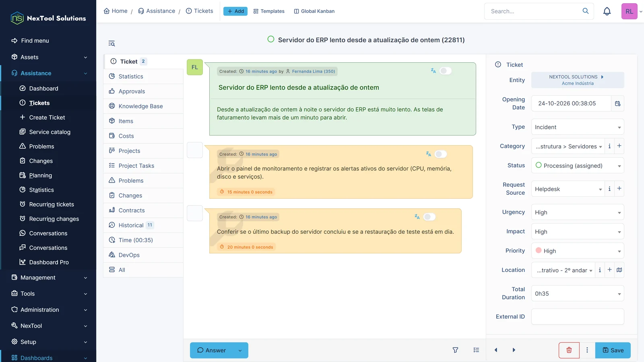
Task: Click the Save button
Action: [613, 350]
